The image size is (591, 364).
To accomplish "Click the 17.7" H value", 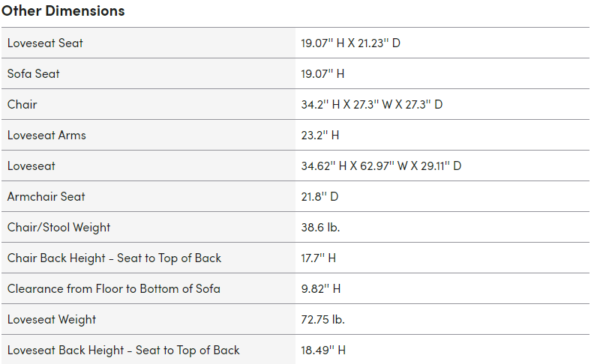I will click(x=318, y=258).
